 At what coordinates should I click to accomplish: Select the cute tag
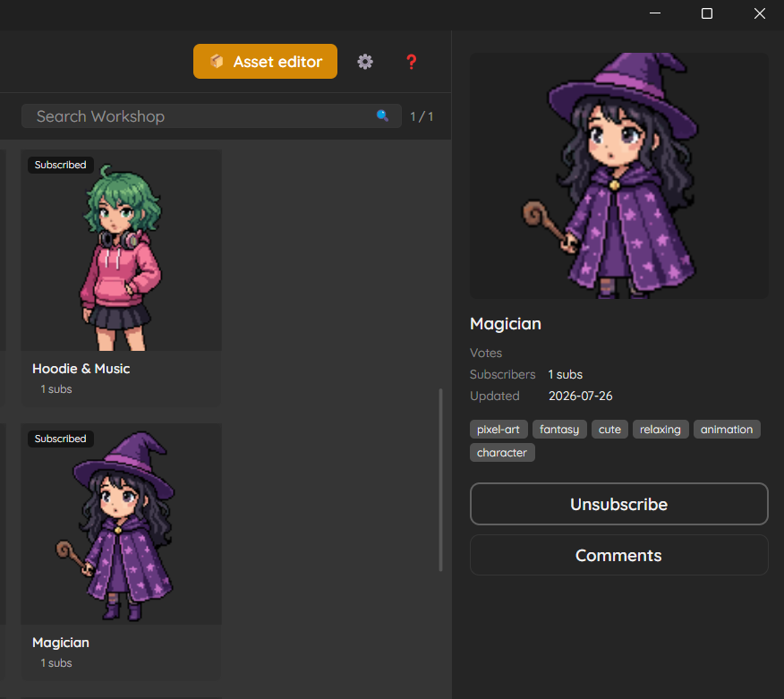[x=609, y=429]
